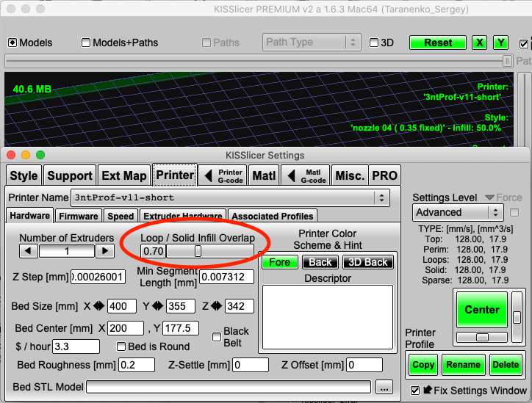
Task: Select the Models+Paths view option
Action: (87, 43)
